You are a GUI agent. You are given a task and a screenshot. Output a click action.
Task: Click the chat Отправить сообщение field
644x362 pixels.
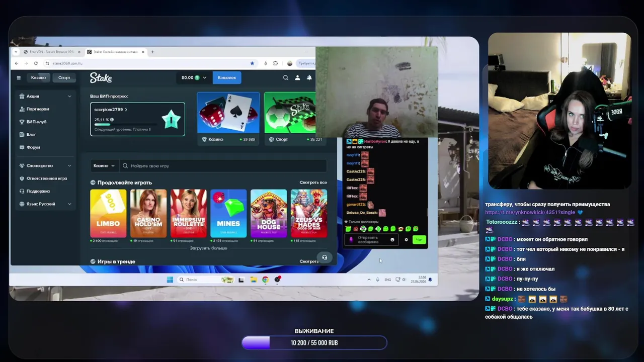372,240
